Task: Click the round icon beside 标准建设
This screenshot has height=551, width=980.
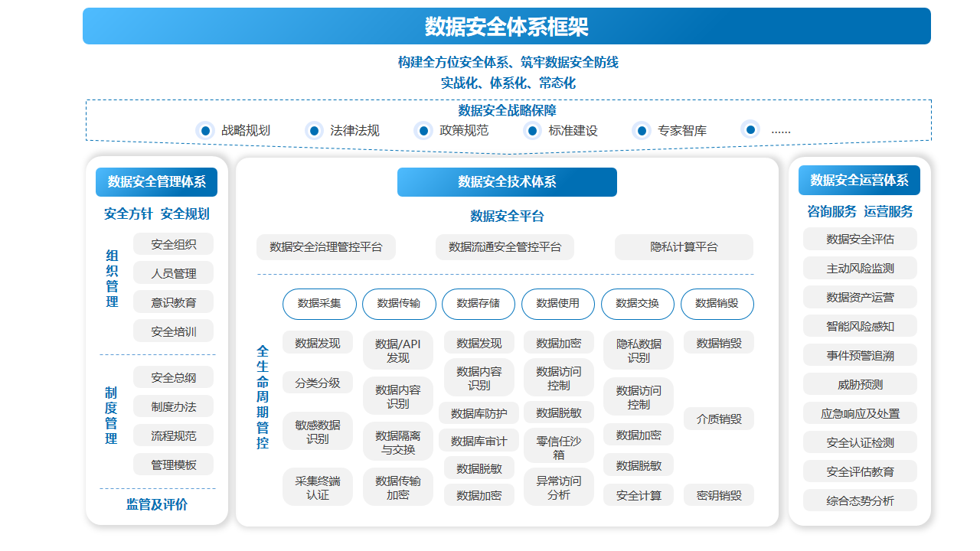Action: pyautogui.click(x=533, y=130)
